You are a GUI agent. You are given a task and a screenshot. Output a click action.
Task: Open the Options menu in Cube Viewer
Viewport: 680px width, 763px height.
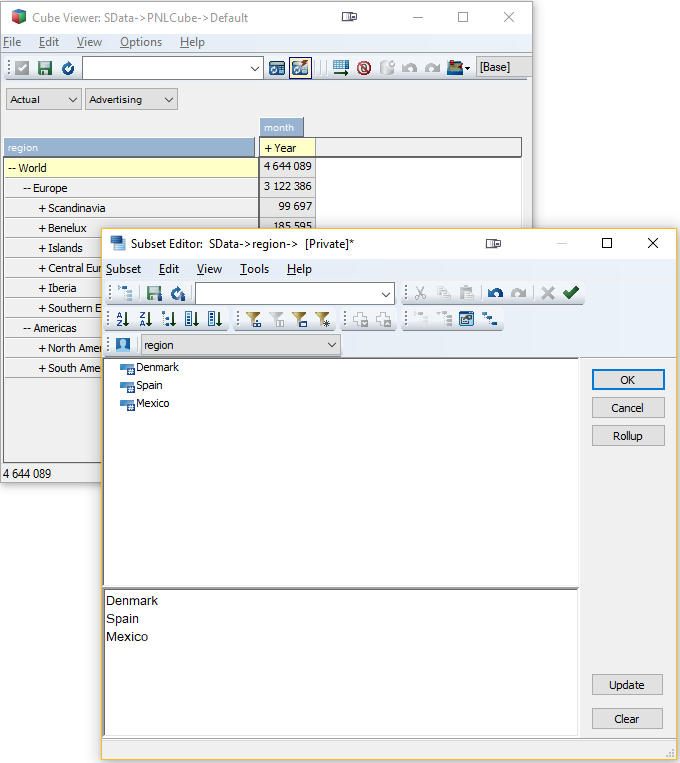click(x=140, y=42)
